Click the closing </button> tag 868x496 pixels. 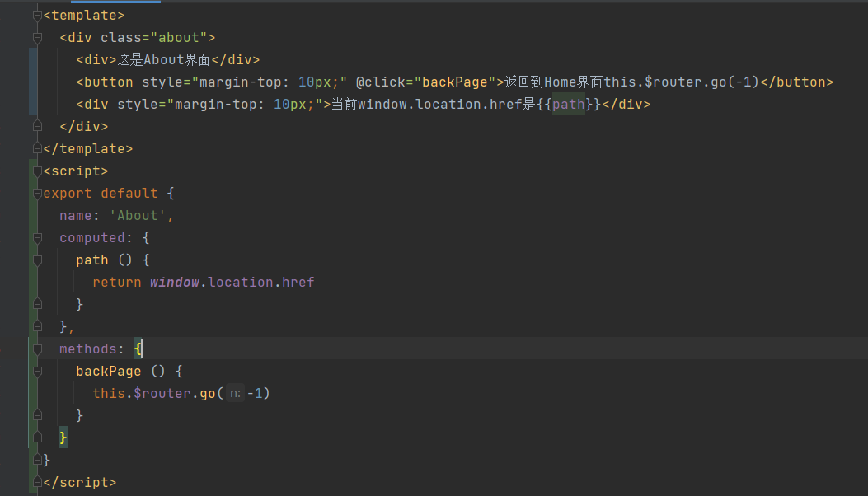pos(796,82)
